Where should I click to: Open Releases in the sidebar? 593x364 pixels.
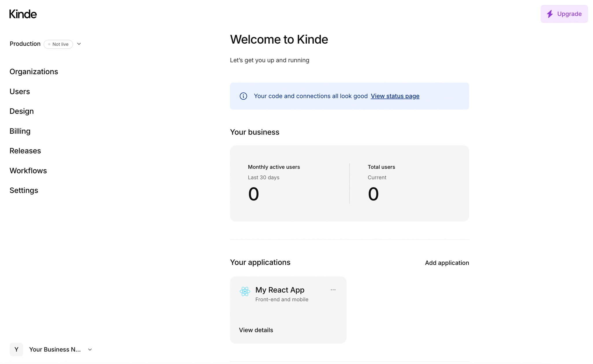coord(25,151)
